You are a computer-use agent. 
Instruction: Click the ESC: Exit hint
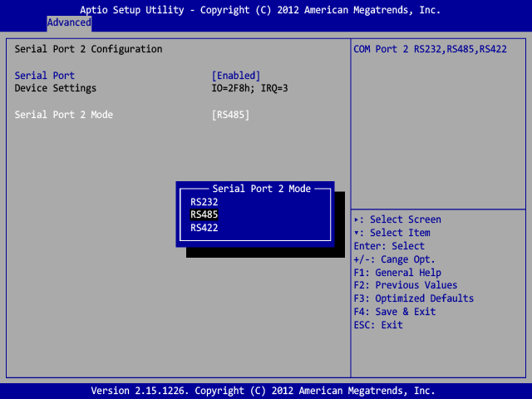378,325
